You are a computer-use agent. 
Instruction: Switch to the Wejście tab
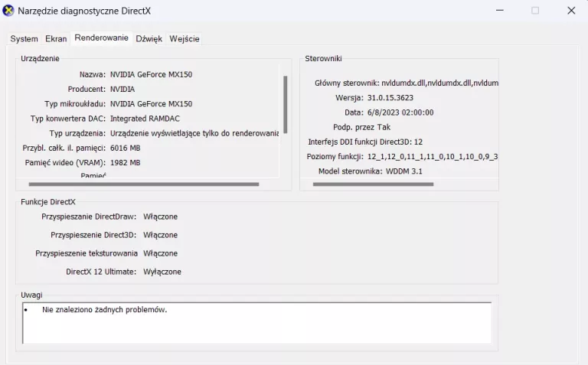[x=184, y=39]
